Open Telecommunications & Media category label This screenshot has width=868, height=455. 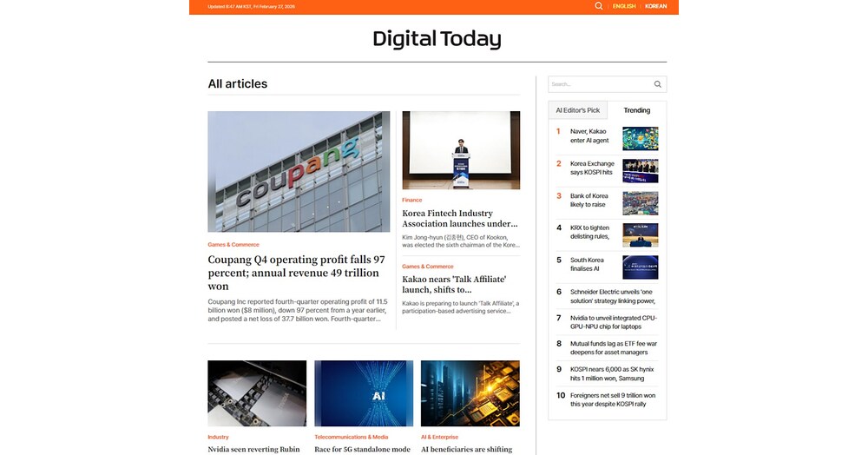click(352, 437)
